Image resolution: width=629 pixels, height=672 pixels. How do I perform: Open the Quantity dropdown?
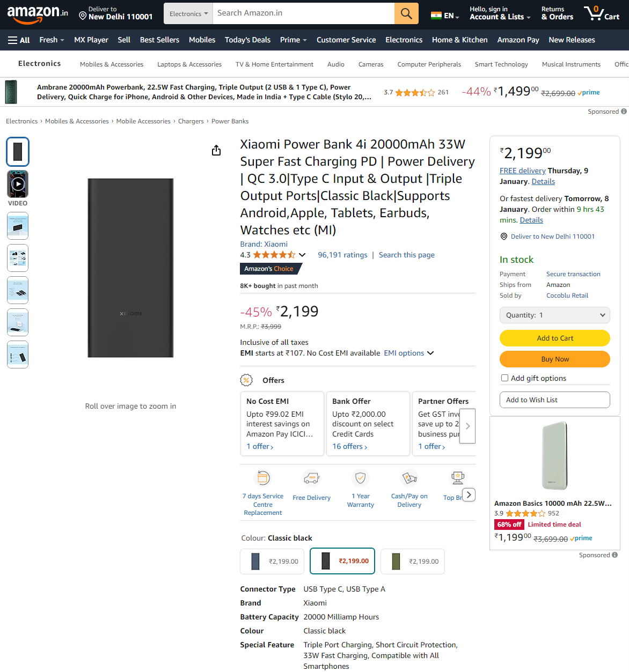555,315
